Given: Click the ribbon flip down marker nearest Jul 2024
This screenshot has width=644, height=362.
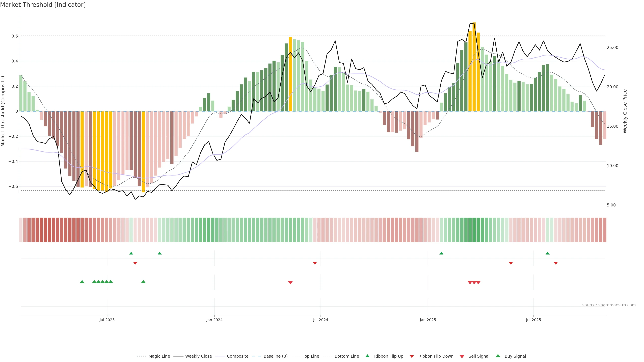Looking at the screenshot, I should click(x=315, y=263).
